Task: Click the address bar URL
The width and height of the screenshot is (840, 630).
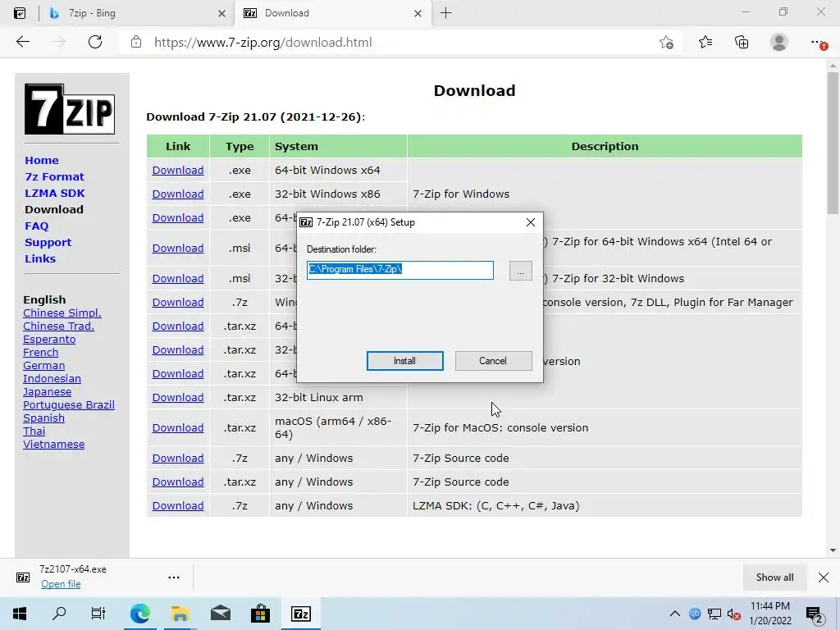Action: tap(263, 43)
